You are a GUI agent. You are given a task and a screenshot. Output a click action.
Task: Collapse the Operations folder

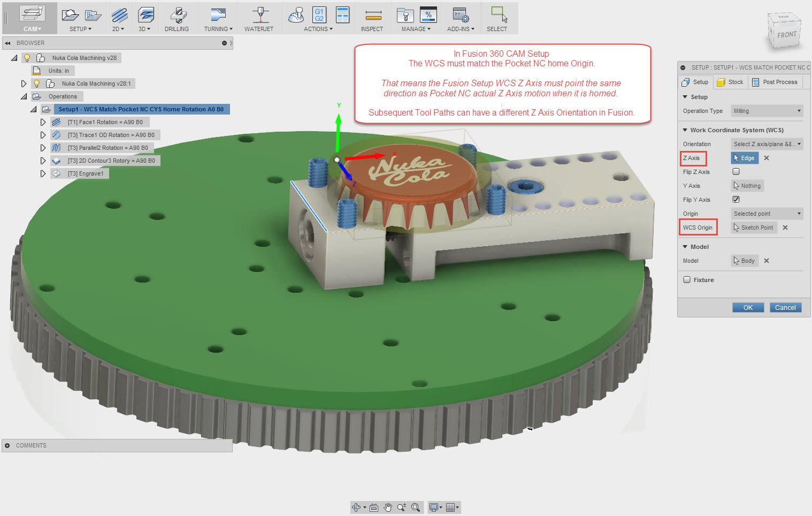pyautogui.click(x=24, y=96)
